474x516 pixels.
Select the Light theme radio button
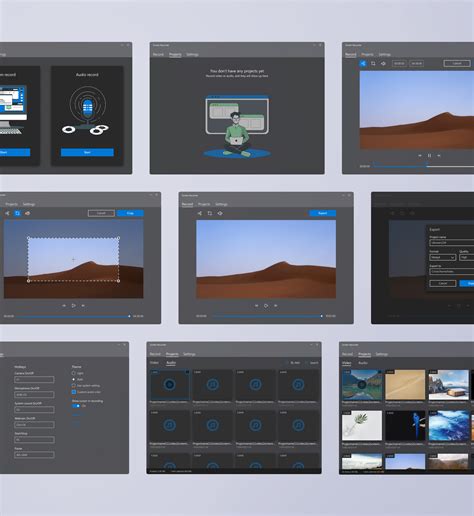[x=74, y=373]
